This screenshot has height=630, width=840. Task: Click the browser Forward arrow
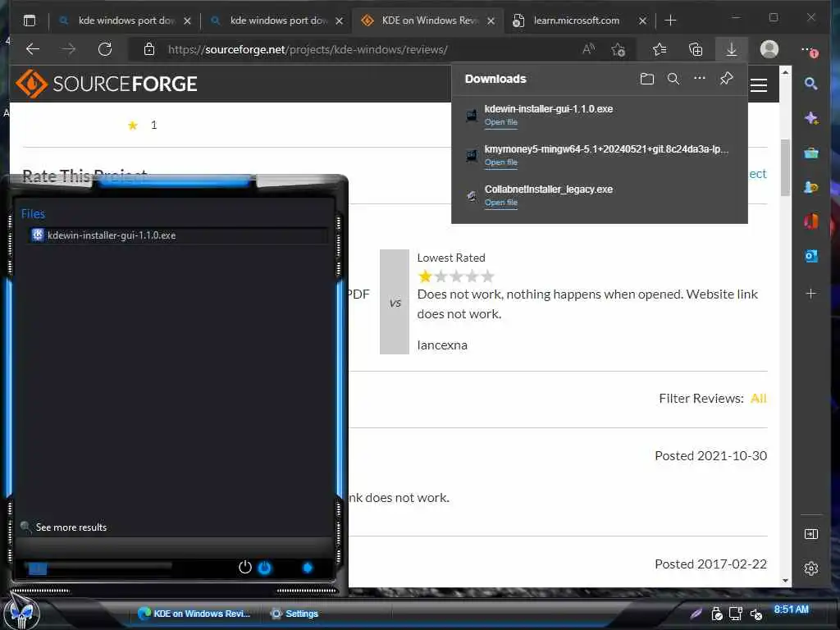(x=69, y=49)
